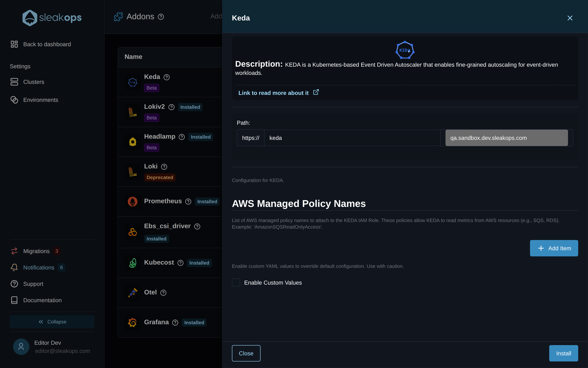588x368 pixels.
Task: Click the editor@sleakops.com email text
Action: (63, 351)
